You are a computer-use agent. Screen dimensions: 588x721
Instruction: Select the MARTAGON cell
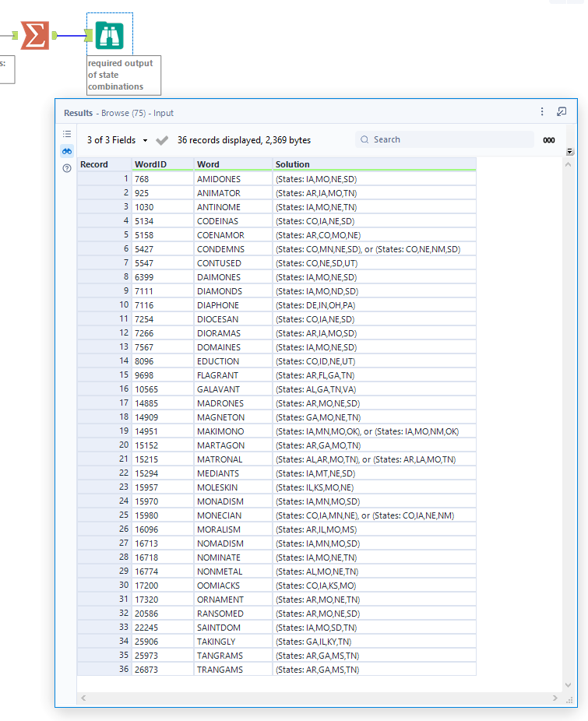pos(233,445)
